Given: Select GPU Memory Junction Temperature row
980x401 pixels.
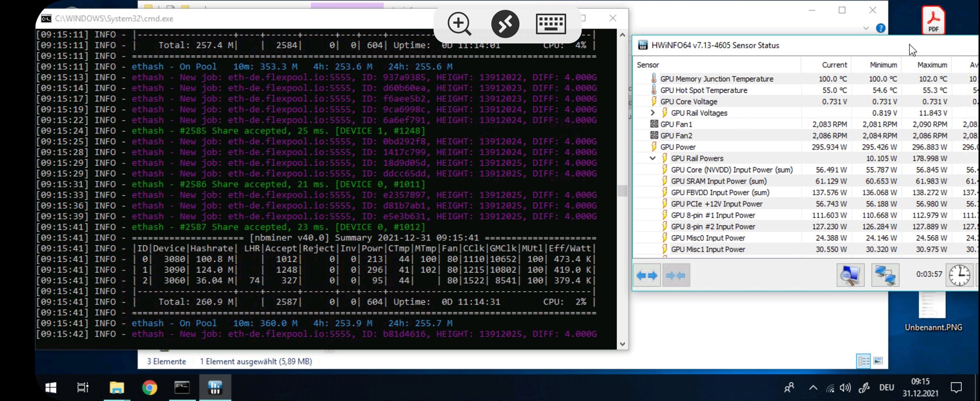Looking at the screenshot, I should click(x=805, y=79).
